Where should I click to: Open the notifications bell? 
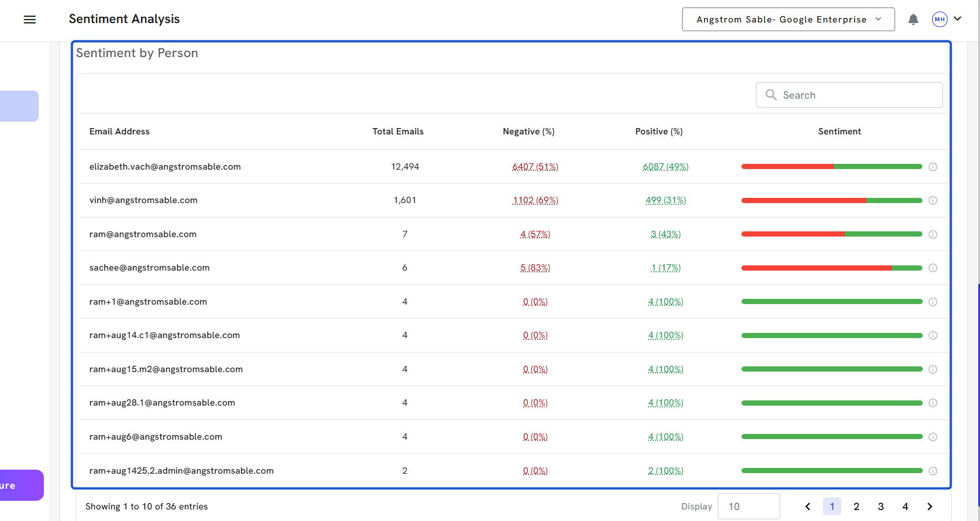click(913, 20)
